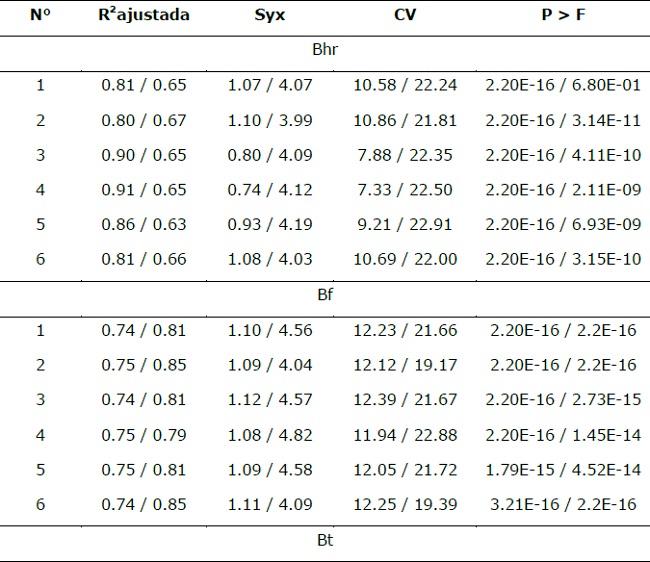Select the 7.88 / 22.35 CV cell
The height and width of the screenshot is (562, 650).
coord(405,155)
